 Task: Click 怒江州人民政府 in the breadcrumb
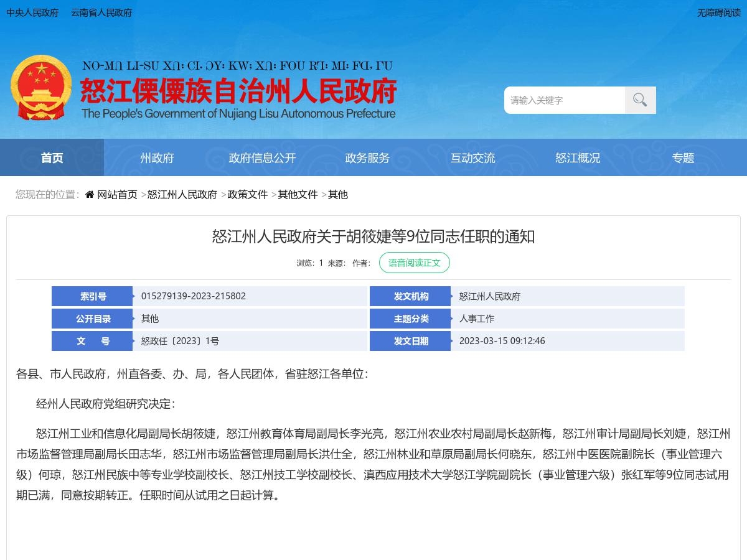(182, 194)
